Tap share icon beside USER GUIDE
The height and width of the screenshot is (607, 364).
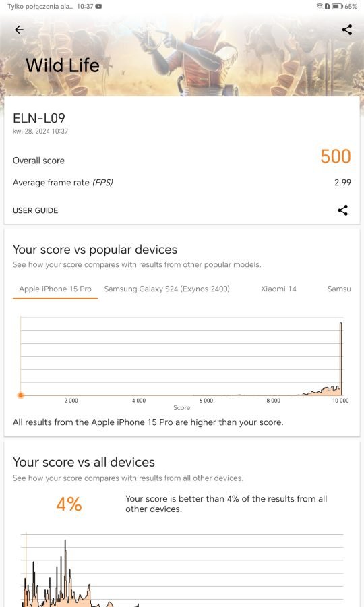click(342, 210)
